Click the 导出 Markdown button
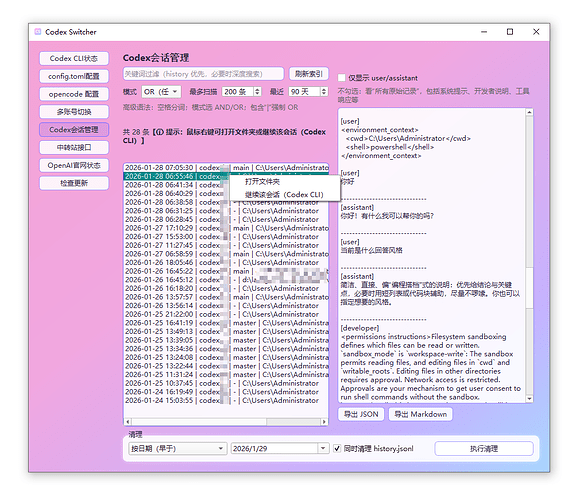Viewport: 580px width, 499px height. (421, 414)
